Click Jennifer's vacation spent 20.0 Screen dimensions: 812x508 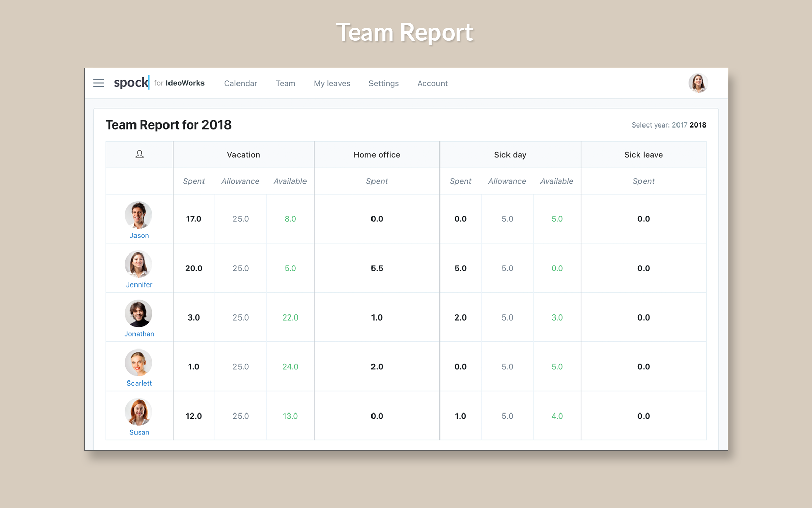point(194,268)
